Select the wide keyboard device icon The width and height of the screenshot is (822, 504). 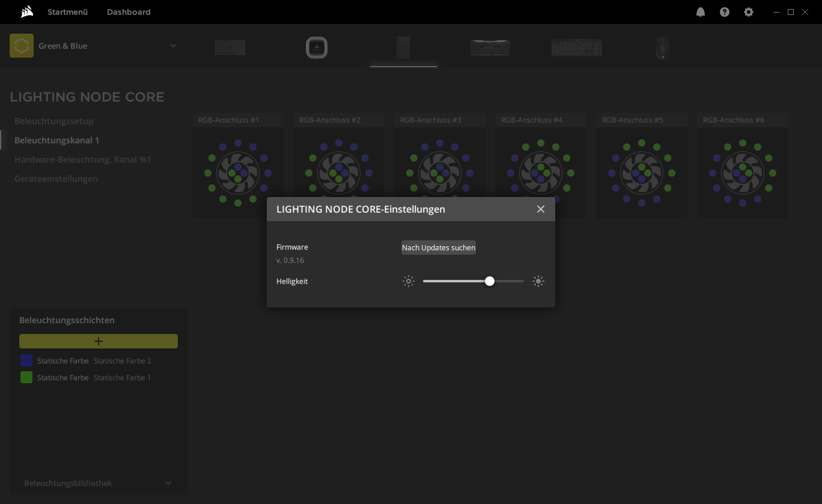[577, 47]
